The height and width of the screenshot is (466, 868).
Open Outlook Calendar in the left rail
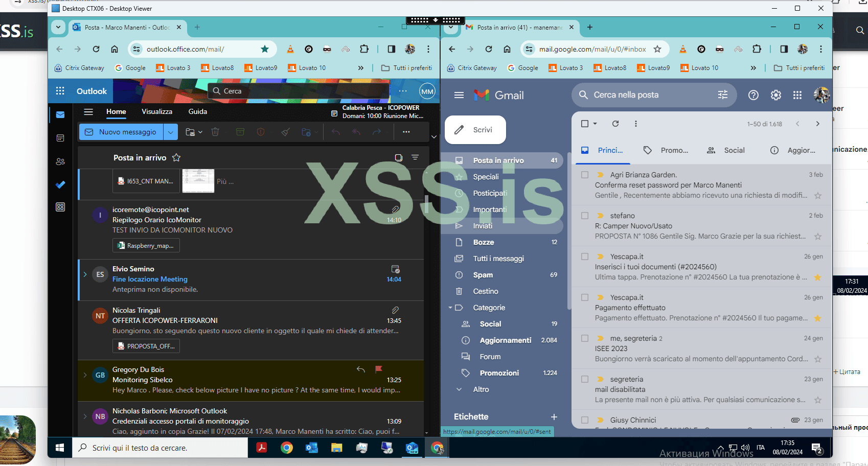(60, 138)
